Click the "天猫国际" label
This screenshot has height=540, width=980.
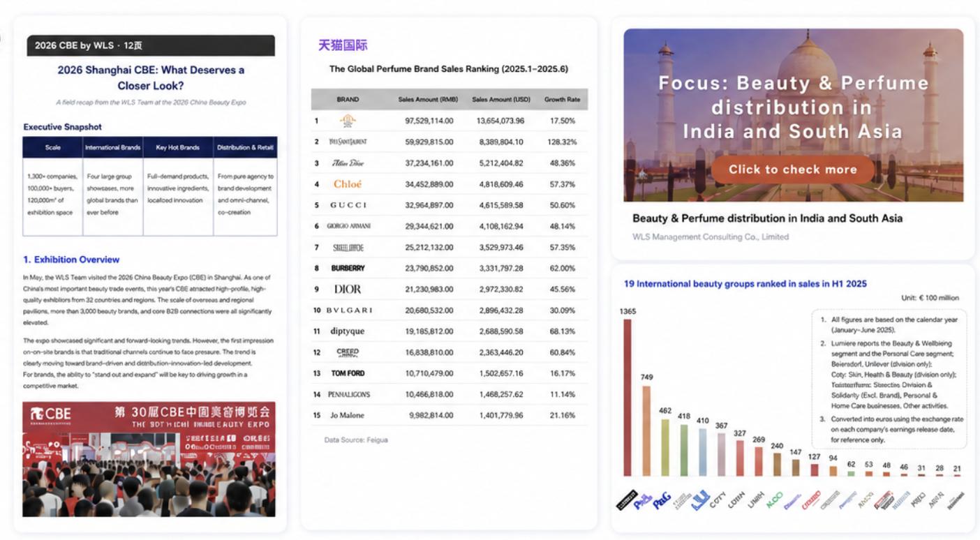pyautogui.click(x=343, y=45)
